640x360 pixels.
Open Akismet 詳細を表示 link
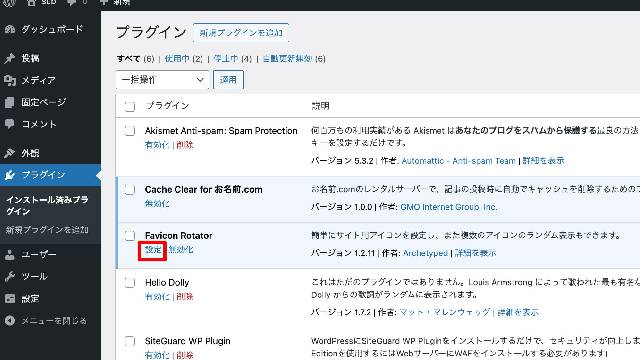pos(543,161)
